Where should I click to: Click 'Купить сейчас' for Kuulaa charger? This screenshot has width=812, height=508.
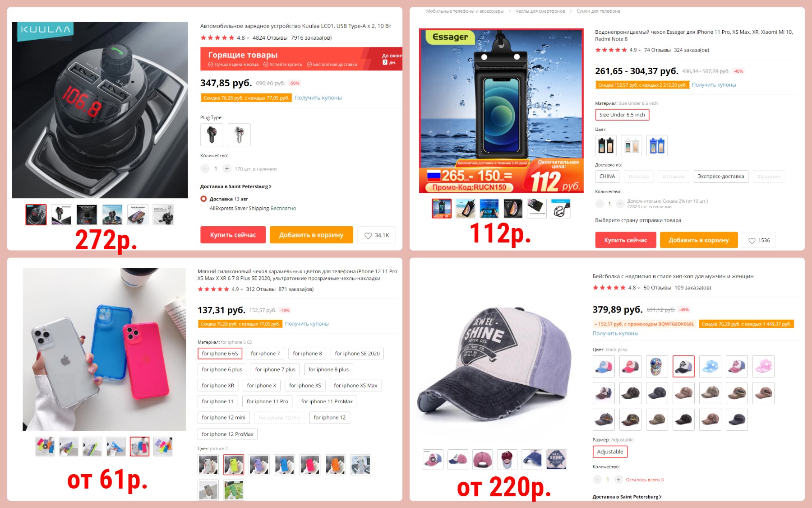(233, 235)
